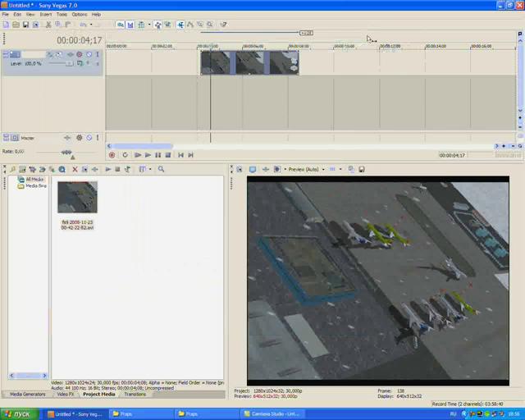Viewport: 525px width, 420px height.
Task: Go to End transport button
Action: (x=191, y=155)
